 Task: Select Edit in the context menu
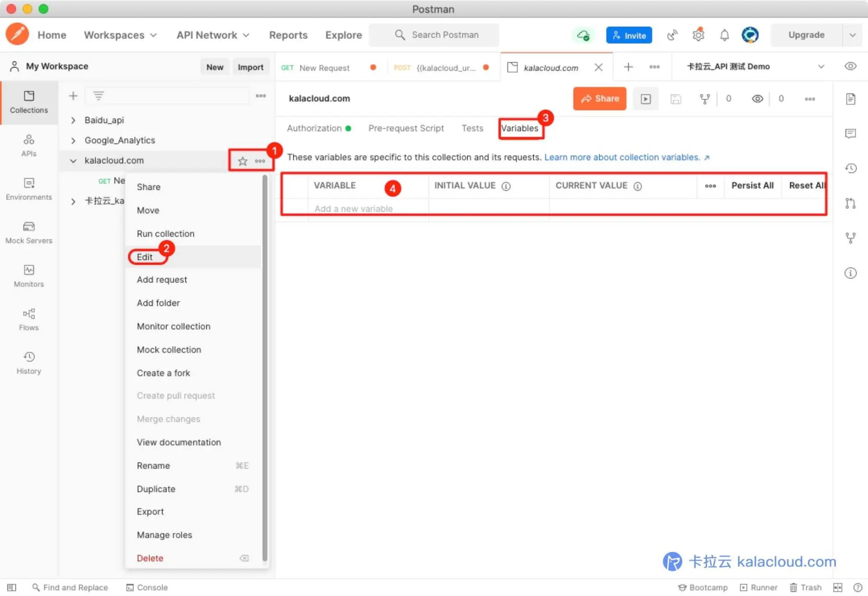(193, 257)
